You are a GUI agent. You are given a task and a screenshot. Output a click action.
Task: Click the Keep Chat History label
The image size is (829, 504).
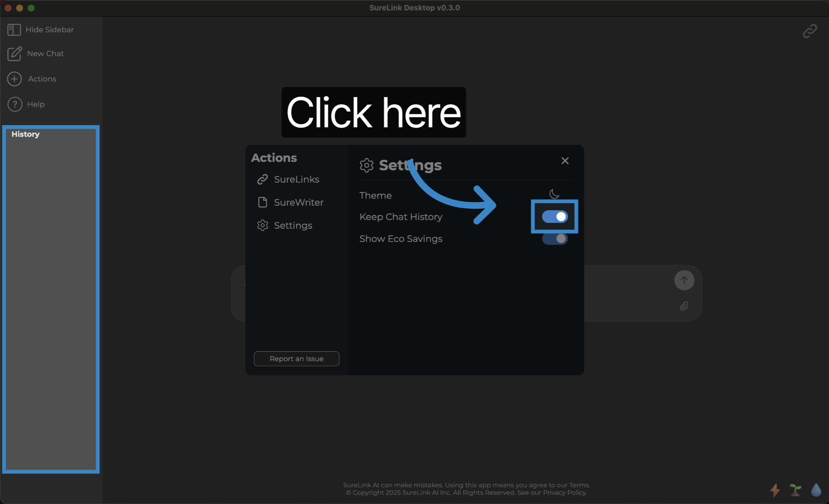401,217
